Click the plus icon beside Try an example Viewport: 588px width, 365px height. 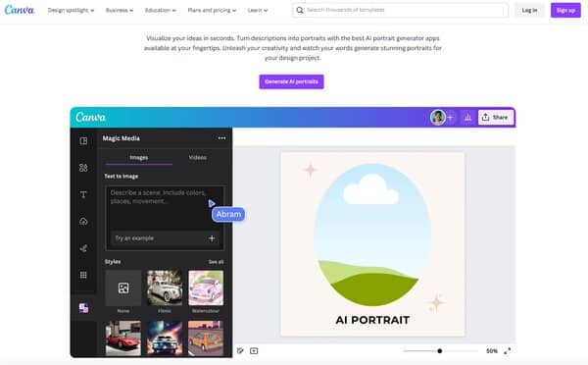(x=212, y=238)
